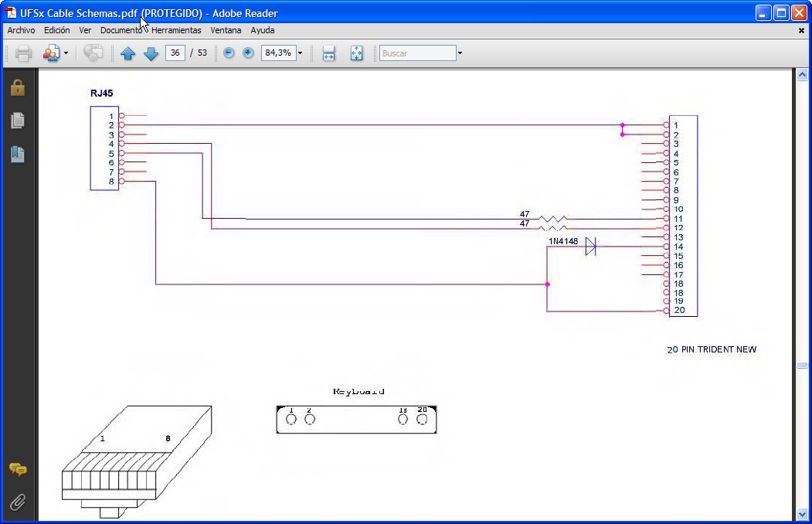Open the Pages thumbnails panel icon
Viewport: 812px width, 524px height.
(18, 121)
